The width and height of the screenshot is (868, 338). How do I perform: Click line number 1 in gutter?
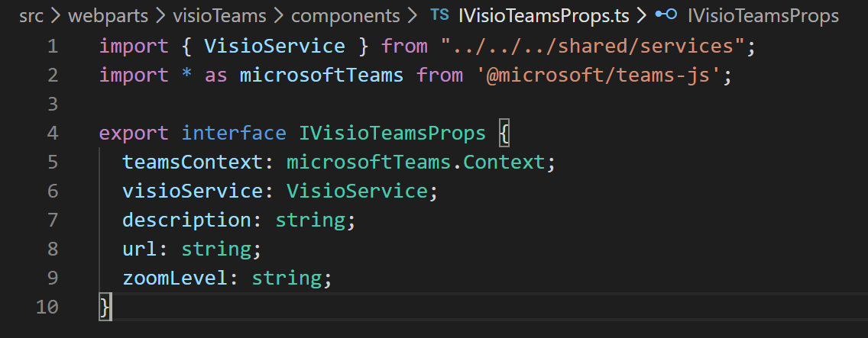[53, 47]
